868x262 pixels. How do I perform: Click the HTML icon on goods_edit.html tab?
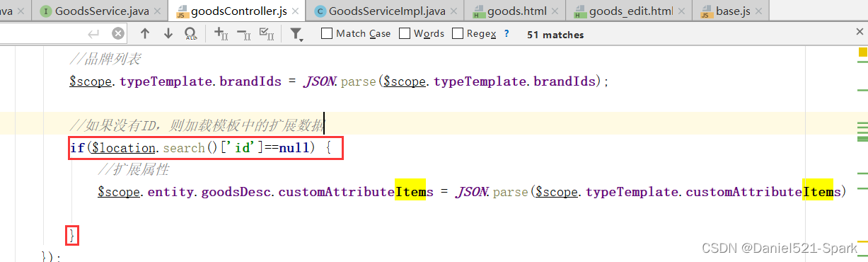(x=581, y=11)
